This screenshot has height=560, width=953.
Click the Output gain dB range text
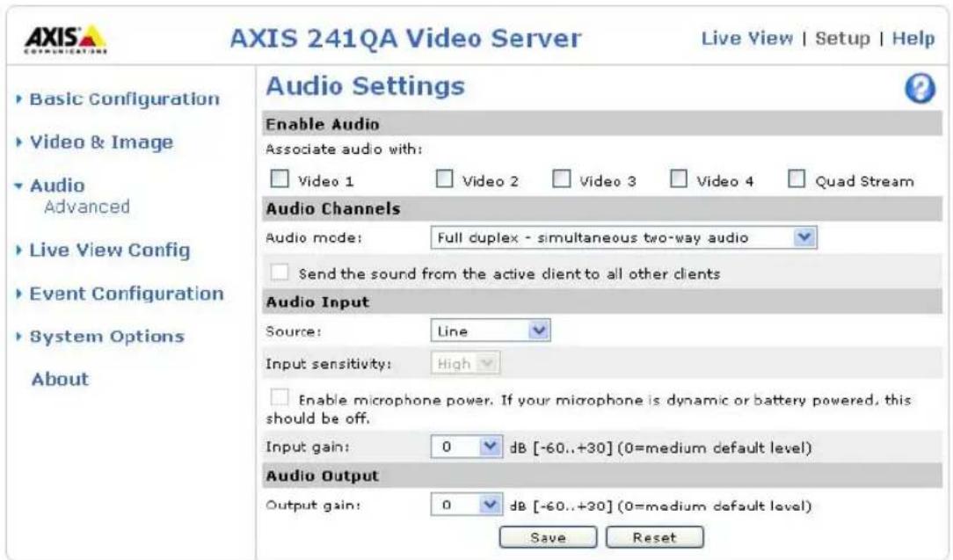[x=660, y=505]
